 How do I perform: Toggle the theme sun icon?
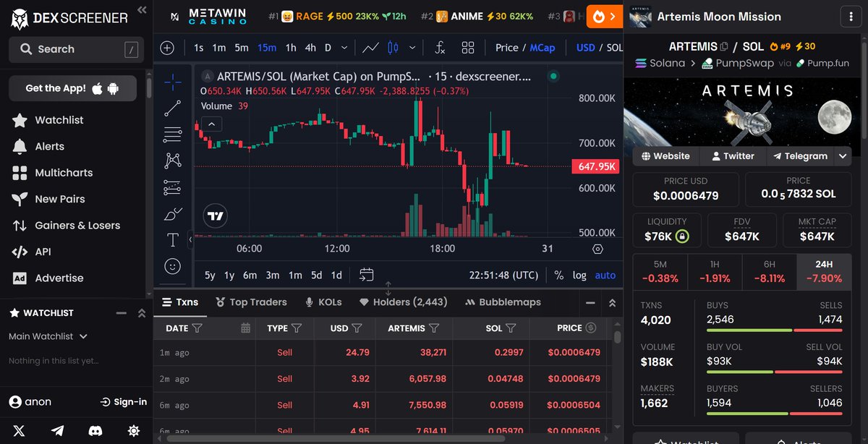tap(133, 430)
